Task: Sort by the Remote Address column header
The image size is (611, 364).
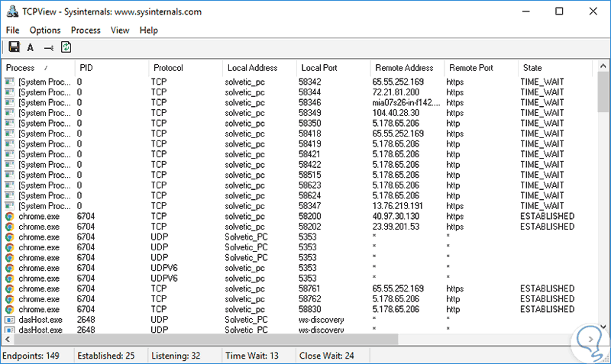Action: point(408,68)
